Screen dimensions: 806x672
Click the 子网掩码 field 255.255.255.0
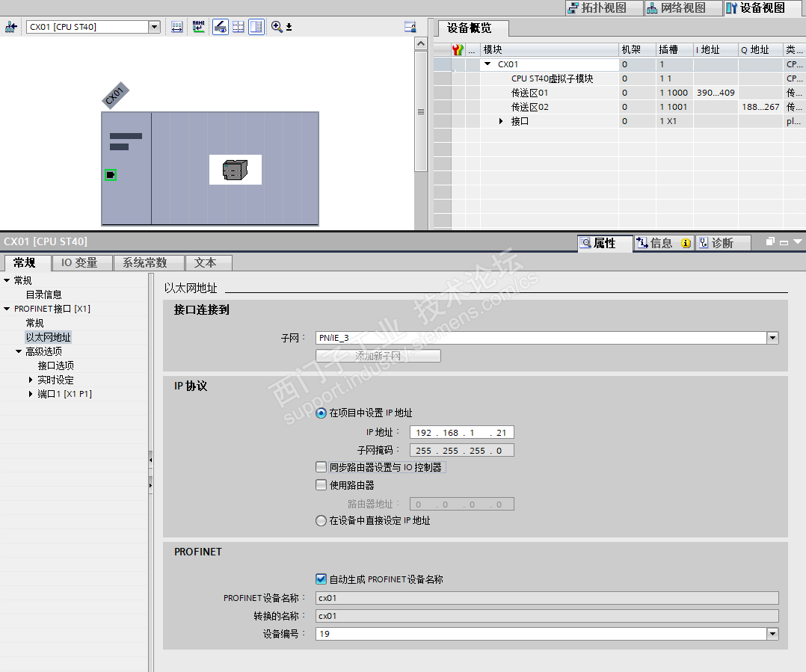point(461,451)
